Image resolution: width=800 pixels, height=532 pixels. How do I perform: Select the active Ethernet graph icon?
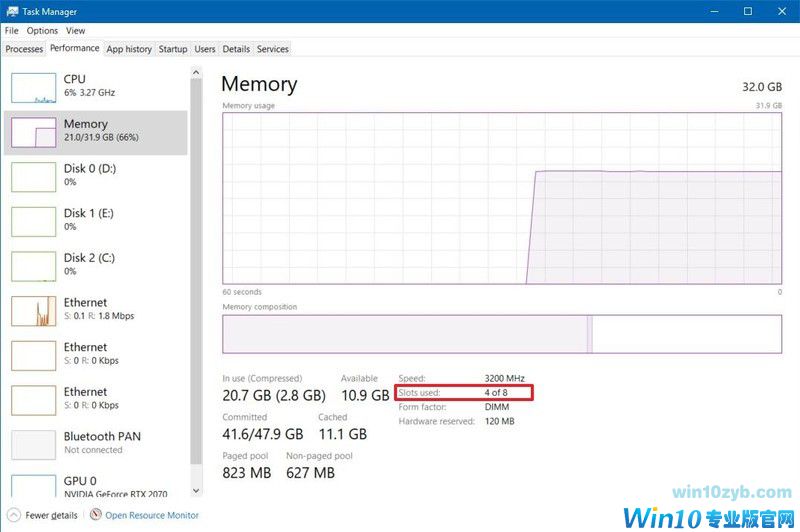[34, 311]
